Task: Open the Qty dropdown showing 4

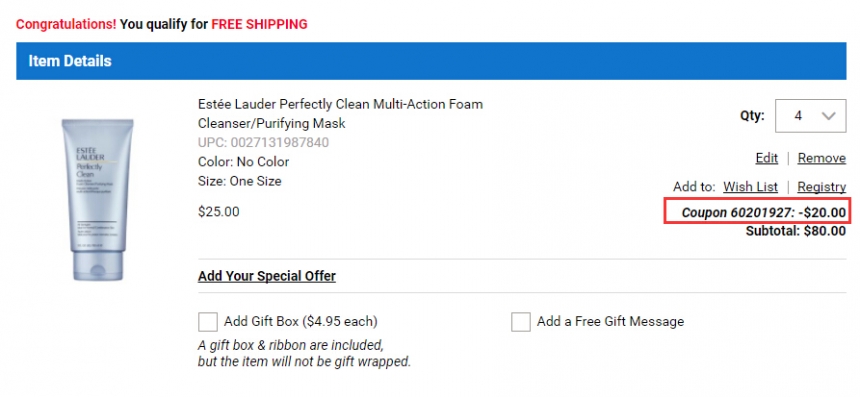Action: pos(810,116)
